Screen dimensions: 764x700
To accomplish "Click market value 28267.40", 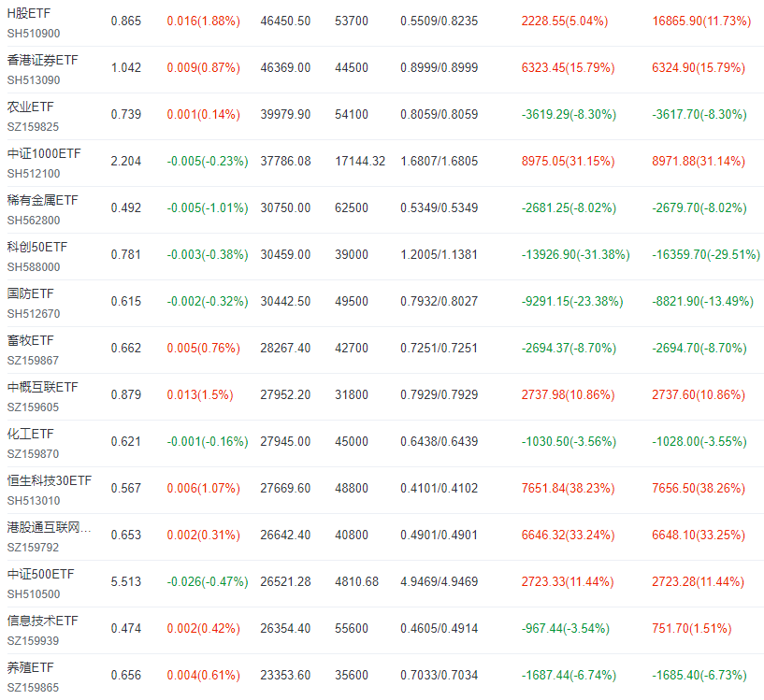I will click(285, 349).
